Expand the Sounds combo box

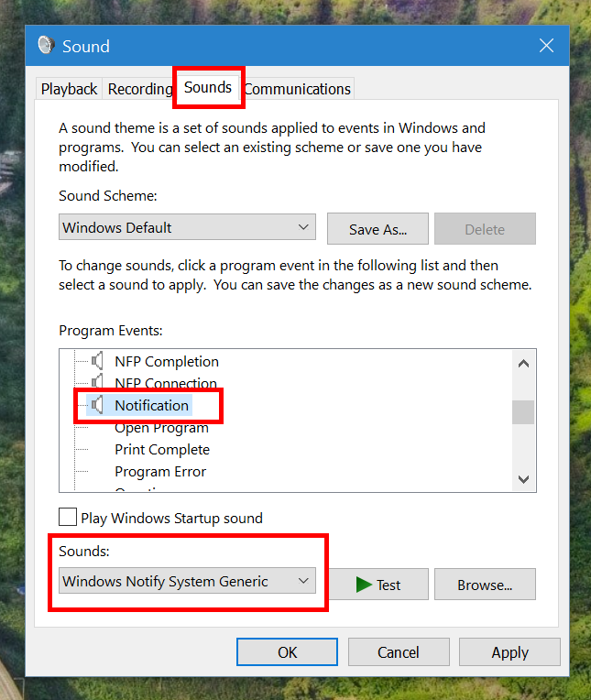pyautogui.click(x=187, y=581)
